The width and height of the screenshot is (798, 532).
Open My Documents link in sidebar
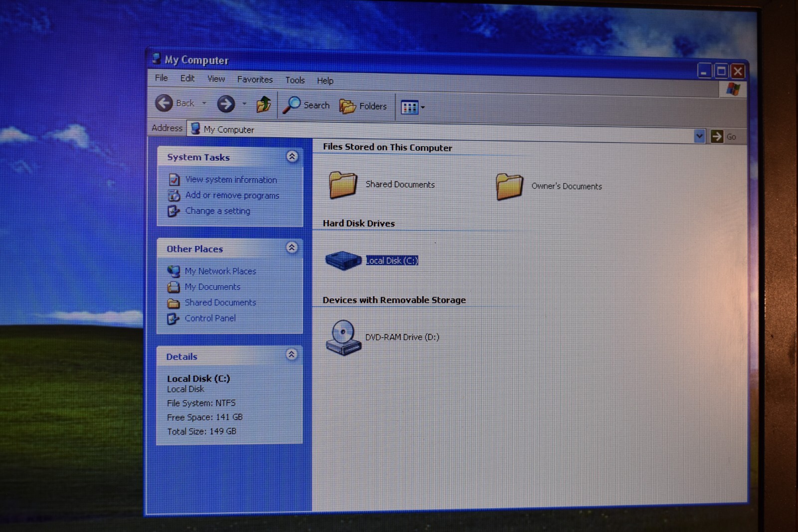[212, 287]
